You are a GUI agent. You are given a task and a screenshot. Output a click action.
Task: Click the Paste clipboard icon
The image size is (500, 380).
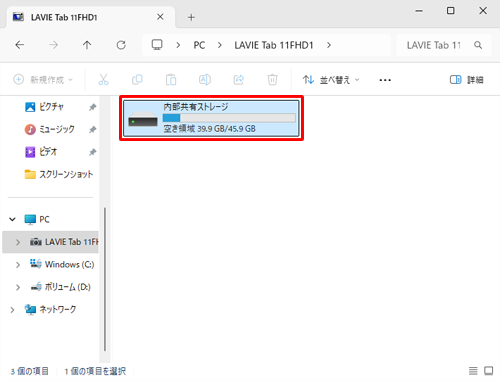171,80
